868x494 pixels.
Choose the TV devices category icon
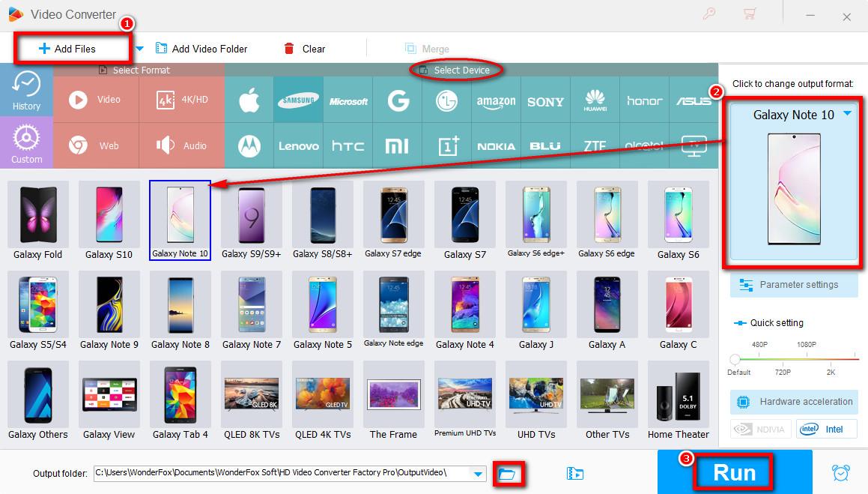(694, 146)
